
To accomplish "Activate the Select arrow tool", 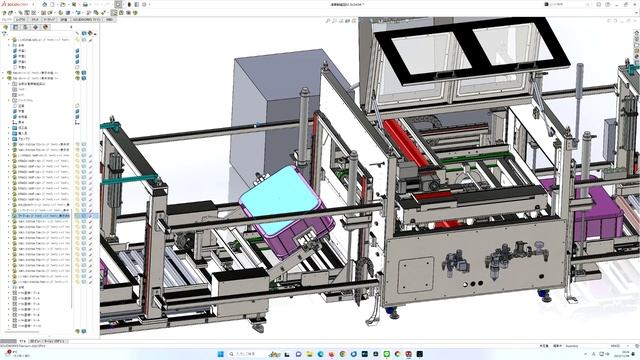I will (x=118, y=4).
